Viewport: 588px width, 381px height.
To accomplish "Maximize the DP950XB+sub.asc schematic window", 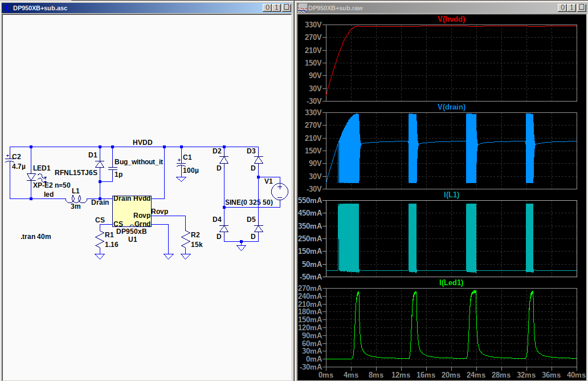I will [x=276, y=7].
